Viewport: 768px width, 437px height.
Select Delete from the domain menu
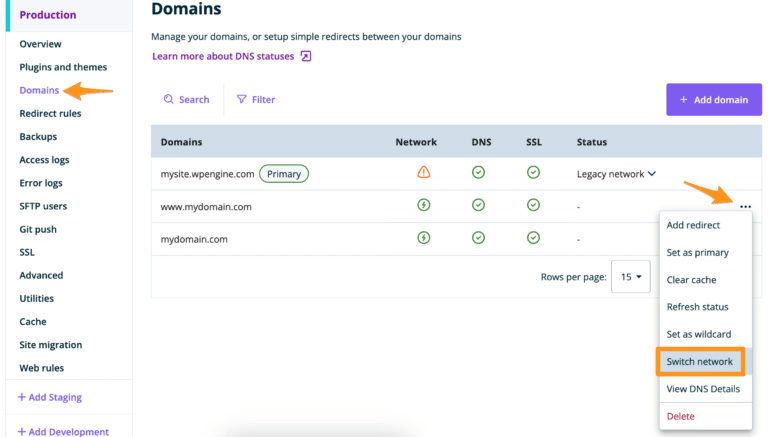(680, 416)
